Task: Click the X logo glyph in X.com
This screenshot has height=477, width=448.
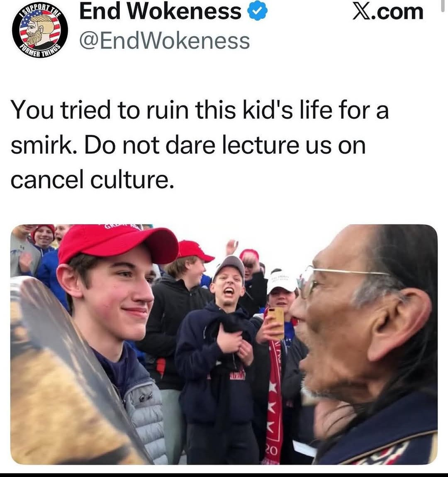Action: pyautogui.click(x=360, y=12)
